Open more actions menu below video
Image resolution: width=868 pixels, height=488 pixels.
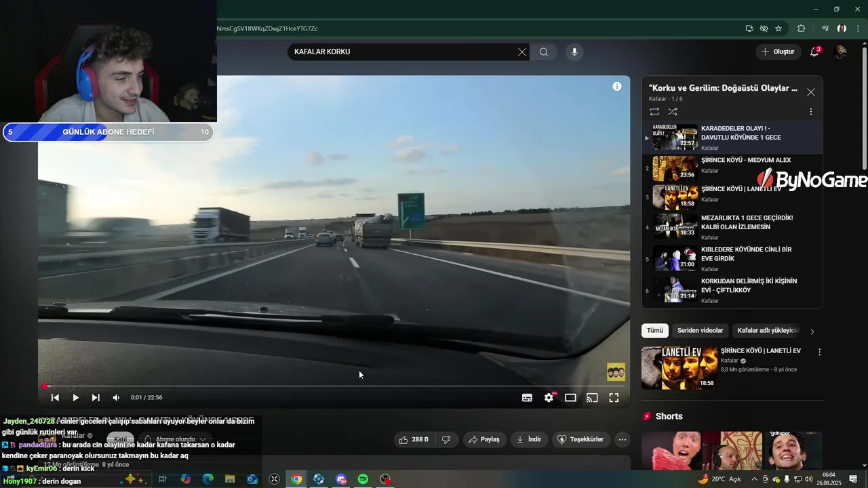coord(623,439)
